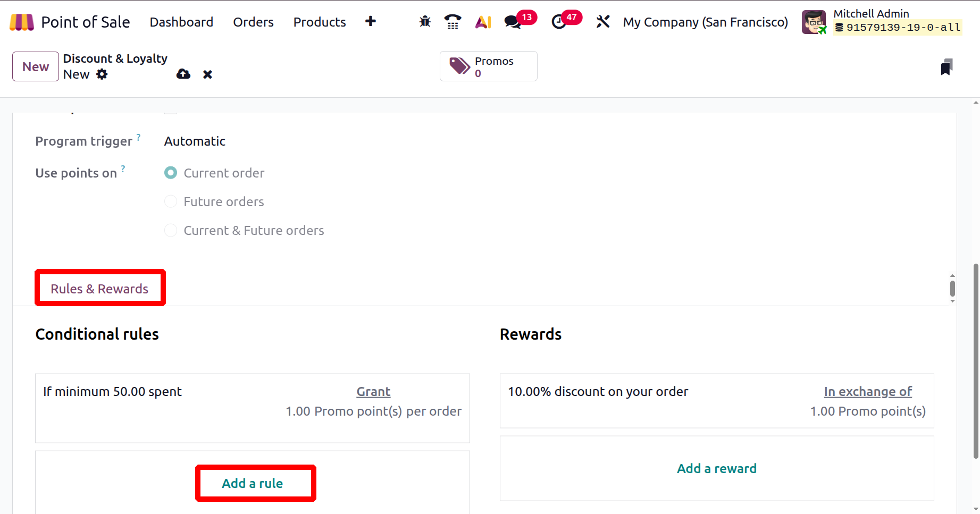Save the record with the cloud upload icon

[183, 74]
